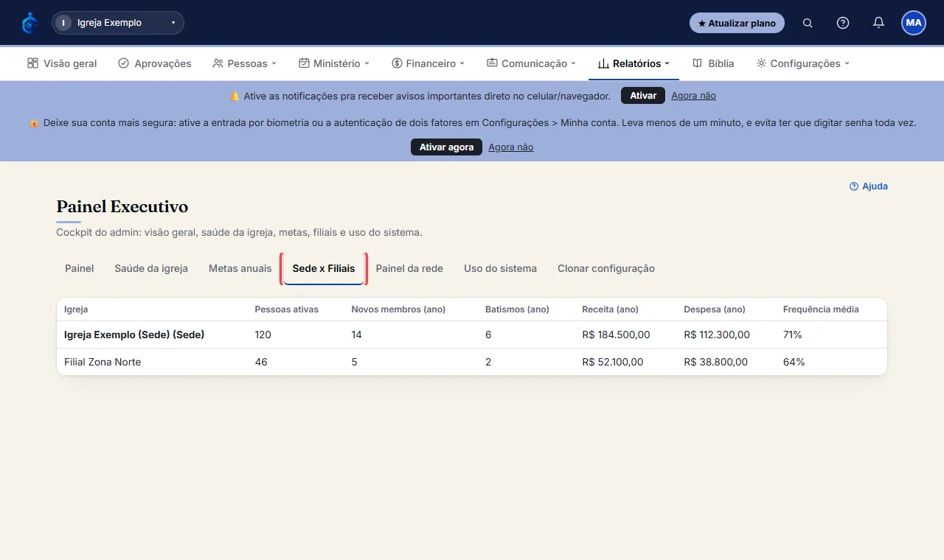Open the Ajuda help link
The height and width of the screenshot is (560, 944).
point(869,186)
